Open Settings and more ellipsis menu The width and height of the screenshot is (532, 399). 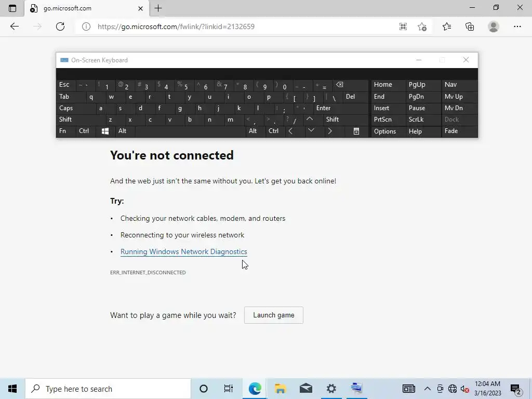(x=517, y=26)
